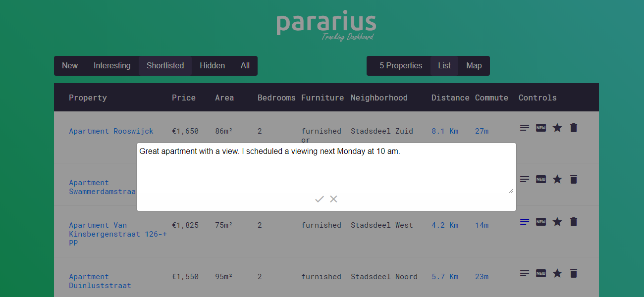Click the €1,650 price cell
The image size is (644, 297).
pyautogui.click(x=185, y=131)
